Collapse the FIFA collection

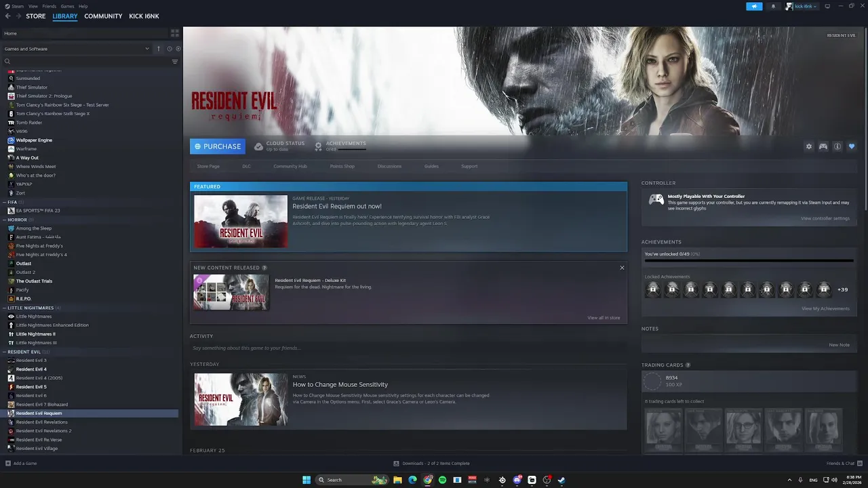(5, 202)
